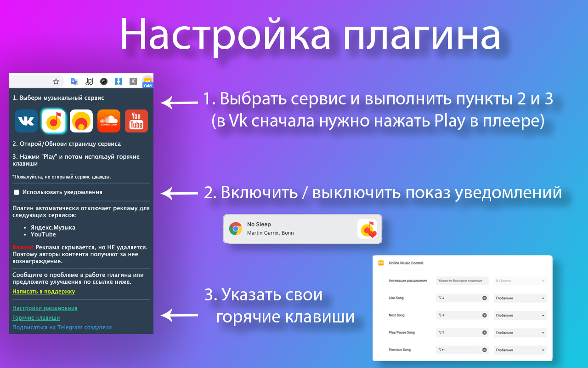Open the gray K extension icon

(x=133, y=81)
